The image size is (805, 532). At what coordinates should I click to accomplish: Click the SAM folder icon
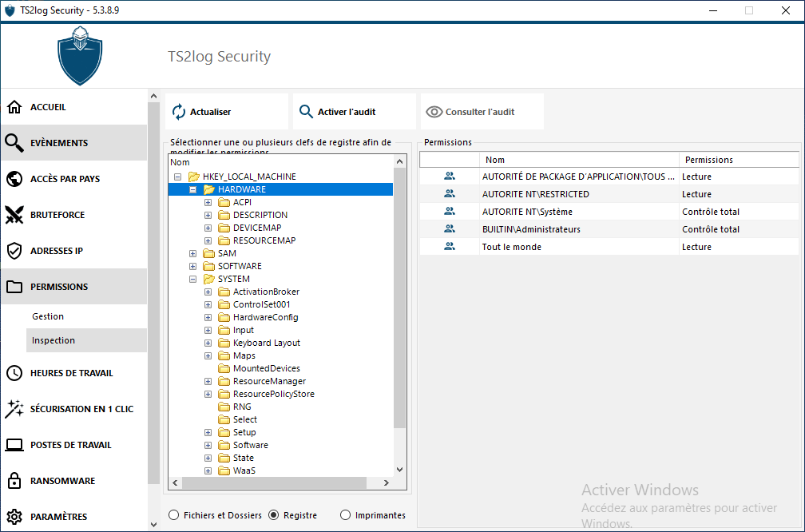pyautogui.click(x=208, y=253)
